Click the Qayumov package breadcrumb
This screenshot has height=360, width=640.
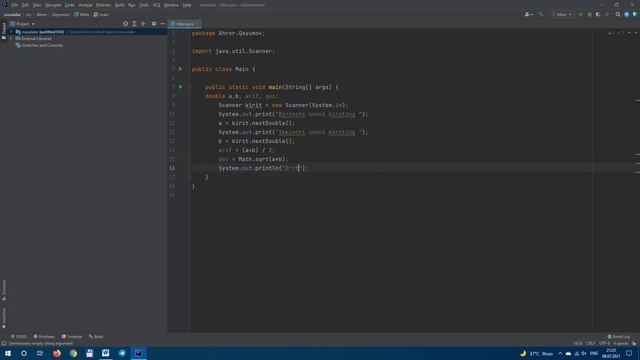coord(60,14)
